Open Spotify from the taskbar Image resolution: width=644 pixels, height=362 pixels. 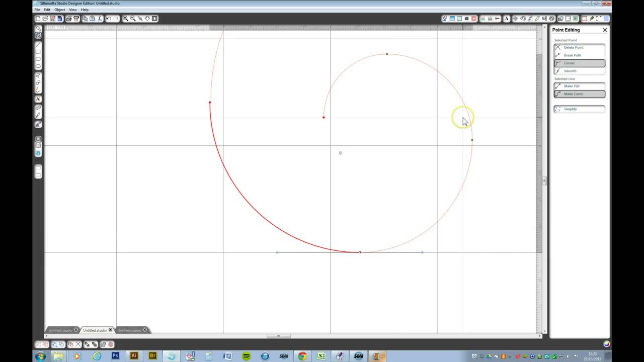(247, 356)
